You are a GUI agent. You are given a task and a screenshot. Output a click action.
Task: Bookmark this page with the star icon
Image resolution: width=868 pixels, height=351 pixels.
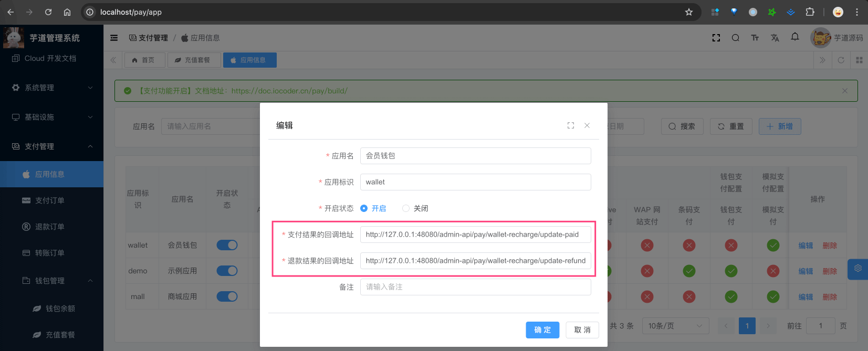689,12
